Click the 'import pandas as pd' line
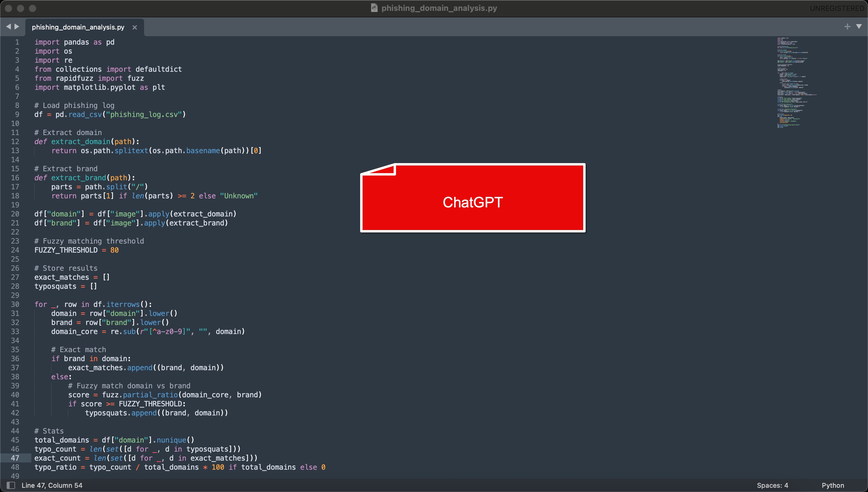The height and width of the screenshot is (492, 868). (x=74, y=42)
